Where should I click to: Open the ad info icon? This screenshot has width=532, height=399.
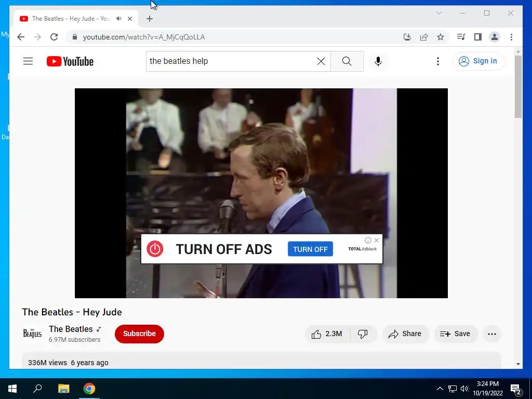tap(368, 240)
